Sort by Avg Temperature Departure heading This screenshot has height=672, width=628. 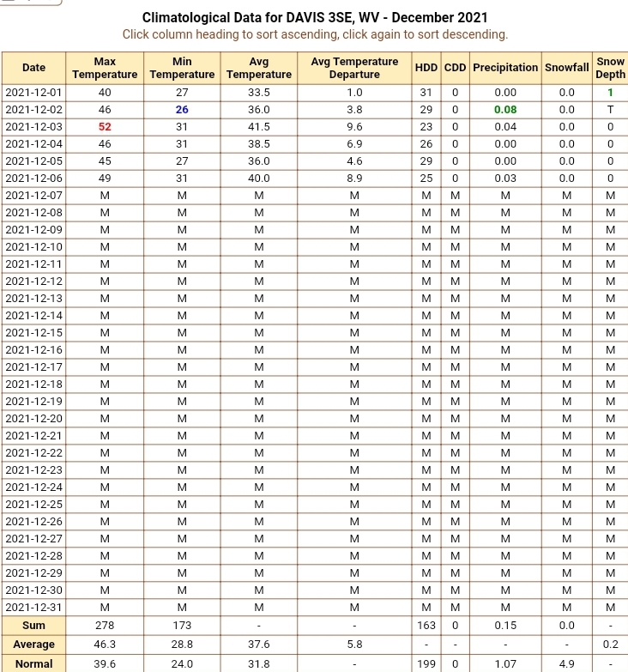point(354,68)
